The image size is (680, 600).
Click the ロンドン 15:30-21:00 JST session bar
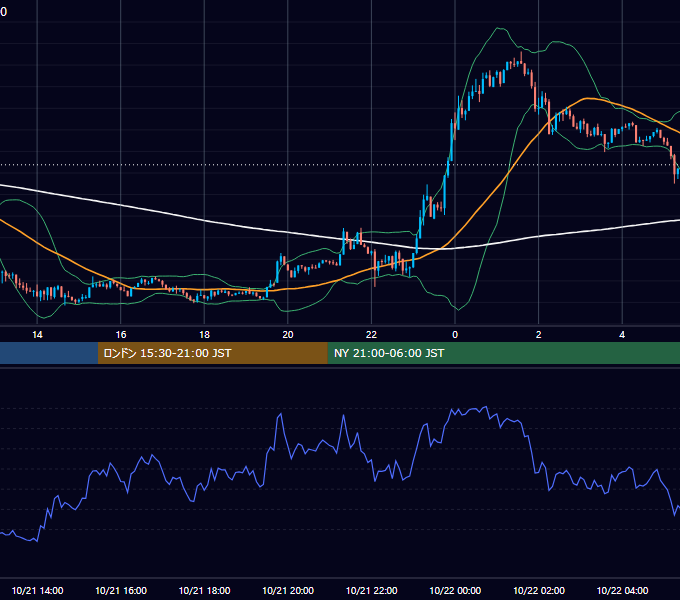pyautogui.click(x=212, y=353)
